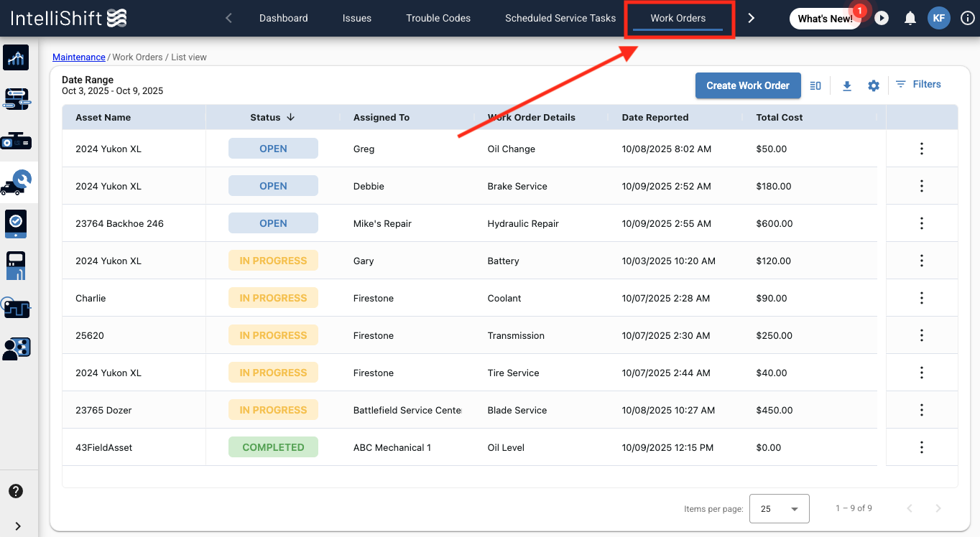Download the work orders list
Image resolution: width=980 pixels, height=537 pixels.
click(847, 85)
